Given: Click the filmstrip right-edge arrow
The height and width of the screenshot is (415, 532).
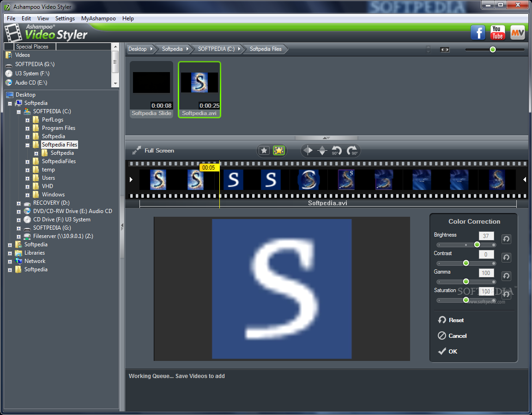Looking at the screenshot, I should tap(525, 180).
